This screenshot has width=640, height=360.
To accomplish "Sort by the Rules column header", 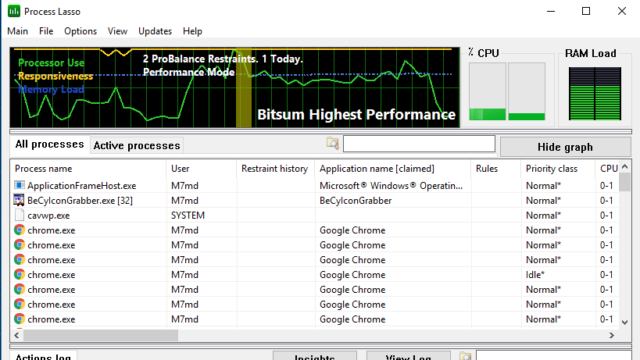I will [x=496, y=169].
